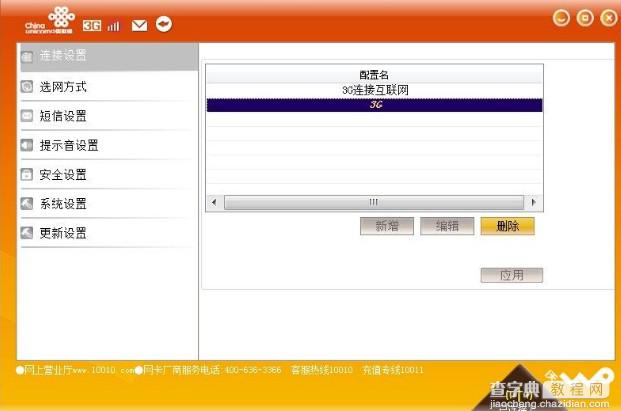Viewport: 621px width, 411px height.
Task: Open 短信设置 settings
Action: 109,116
